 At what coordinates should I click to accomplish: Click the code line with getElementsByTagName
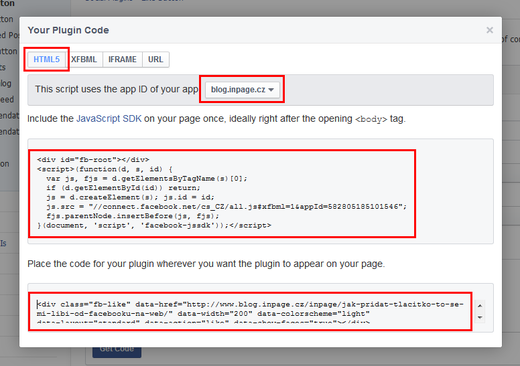(147, 179)
